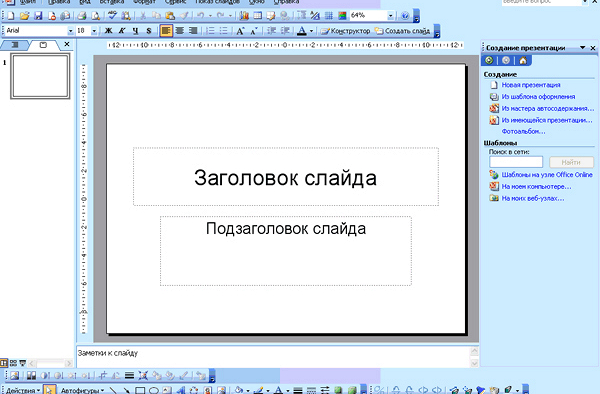
Task: Decrease font size with the small A icon
Action: pos(254,31)
